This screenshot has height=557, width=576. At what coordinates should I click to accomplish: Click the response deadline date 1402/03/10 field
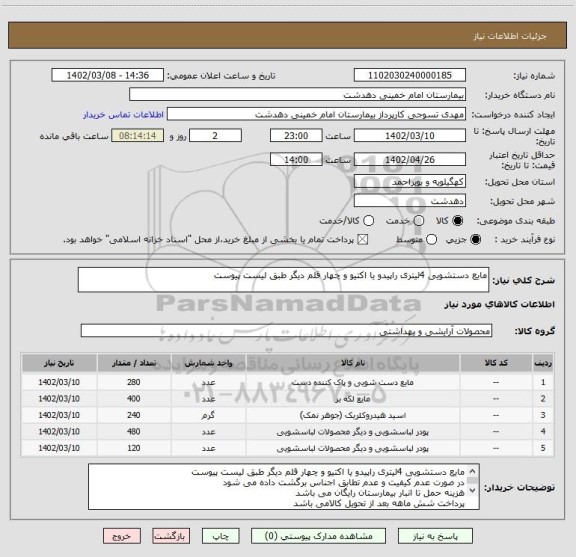[410, 136]
